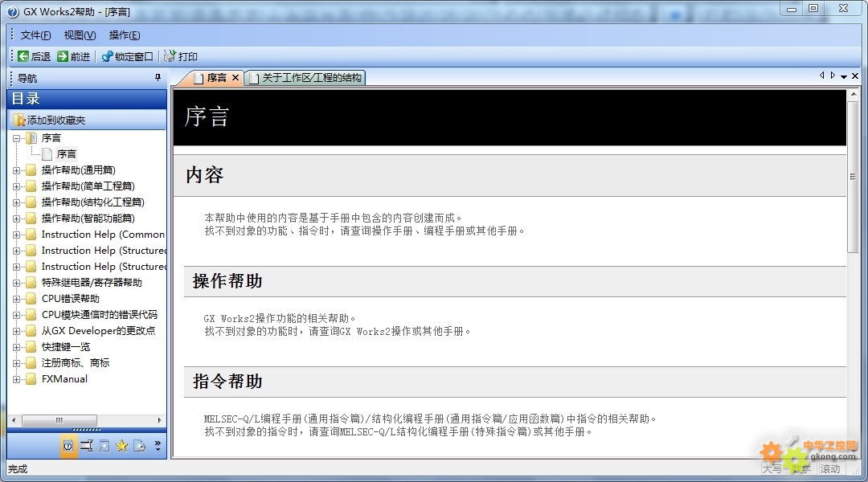Click the GX Works2 help icon in the title bar
This screenshot has height=482, width=868.
(14, 11)
